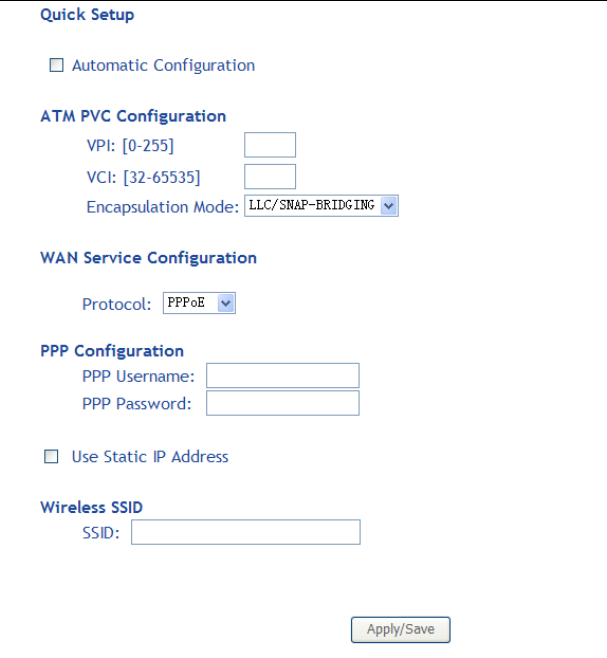Click the VPI input field
This screenshot has height=658, width=607.
[x=270, y=146]
